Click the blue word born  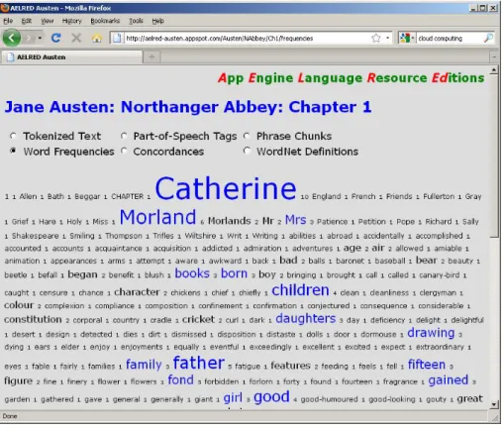coord(234,273)
